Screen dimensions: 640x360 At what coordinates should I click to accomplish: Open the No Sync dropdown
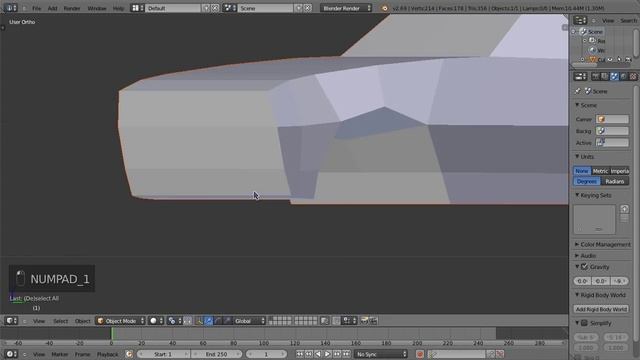380,354
